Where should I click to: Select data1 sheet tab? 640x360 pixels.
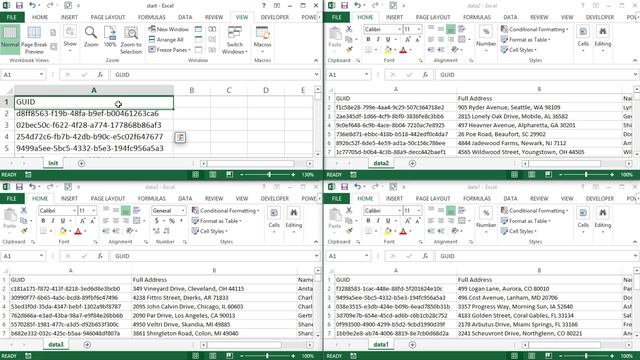coord(381,344)
